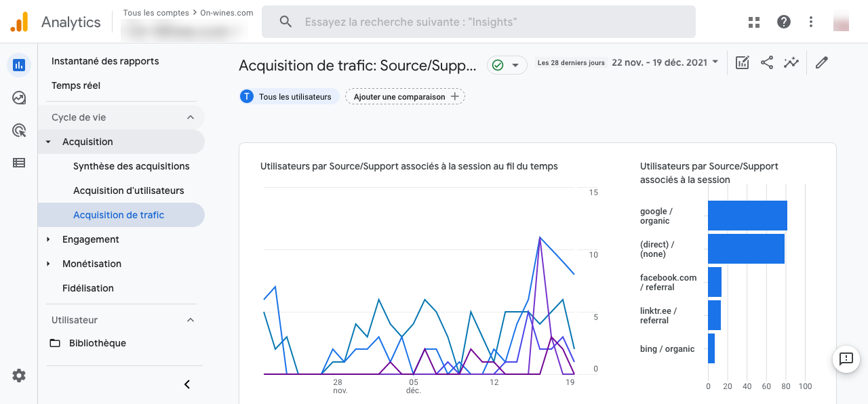Open the Configure table icon in left rail
Image resolution: width=868 pixels, height=404 pixels.
19,163
